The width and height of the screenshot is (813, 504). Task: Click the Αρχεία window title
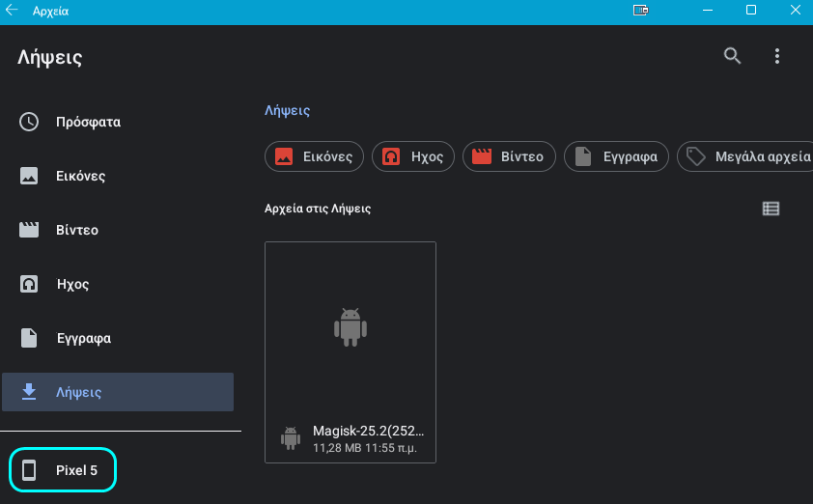pyautogui.click(x=50, y=11)
